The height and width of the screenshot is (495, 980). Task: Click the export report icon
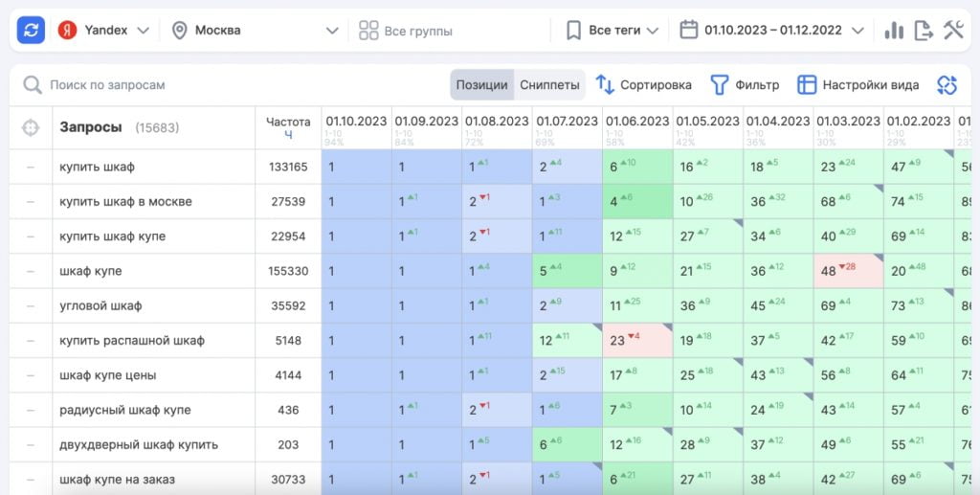point(924,31)
